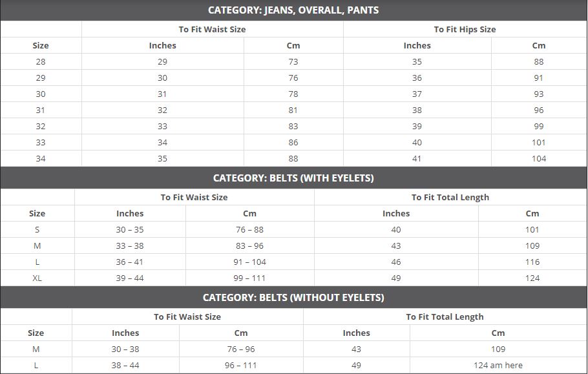The width and height of the screenshot is (588, 374).
Task: Click the 91 – 104 cm waist cell
Action: click(x=250, y=262)
